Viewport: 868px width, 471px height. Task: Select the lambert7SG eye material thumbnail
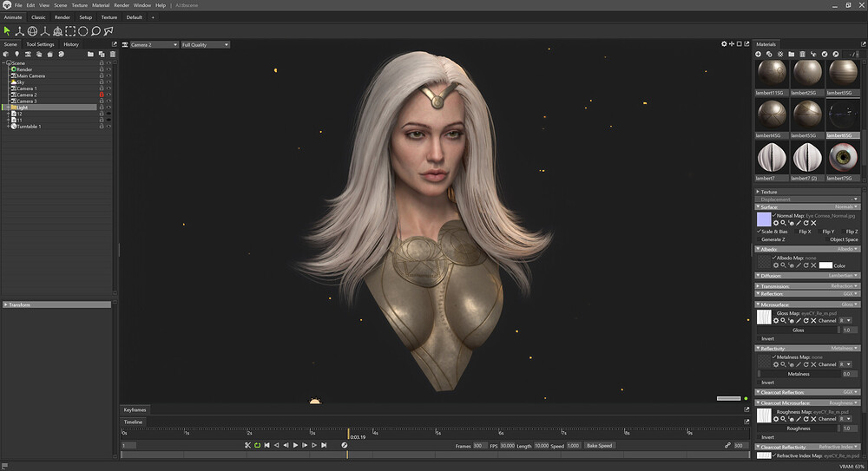pos(843,156)
